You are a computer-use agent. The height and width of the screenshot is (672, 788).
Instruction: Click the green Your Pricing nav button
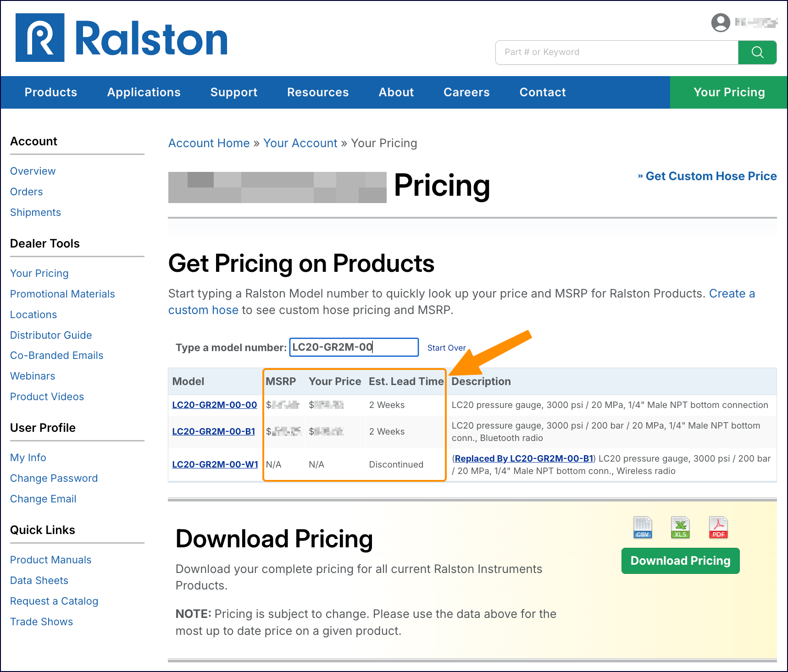(x=729, y=92)
